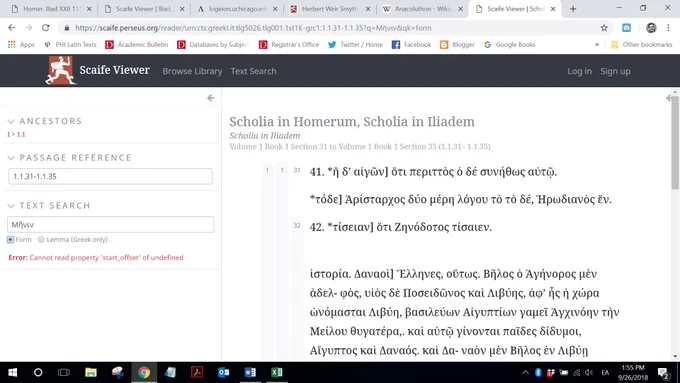The height and width of the screenshot is (383, 680).
Task: Open a new browser tab
Action: point(573,9)
